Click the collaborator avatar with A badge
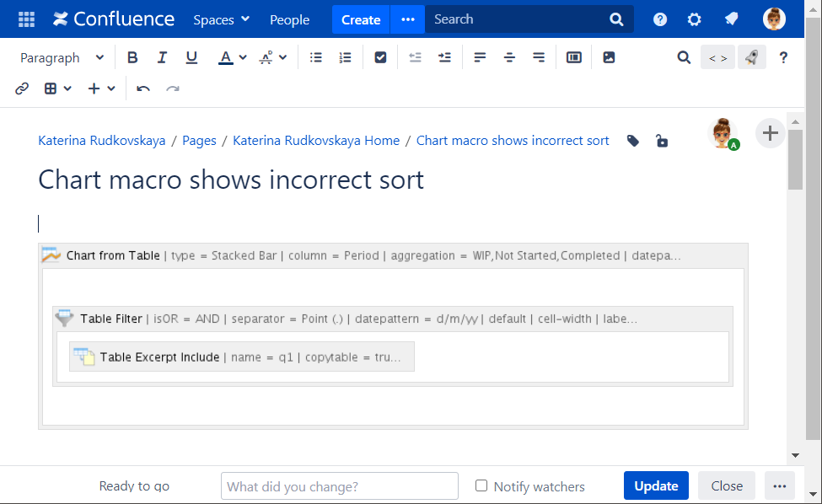This screenshot has height=504, width=822. [723, 134]
